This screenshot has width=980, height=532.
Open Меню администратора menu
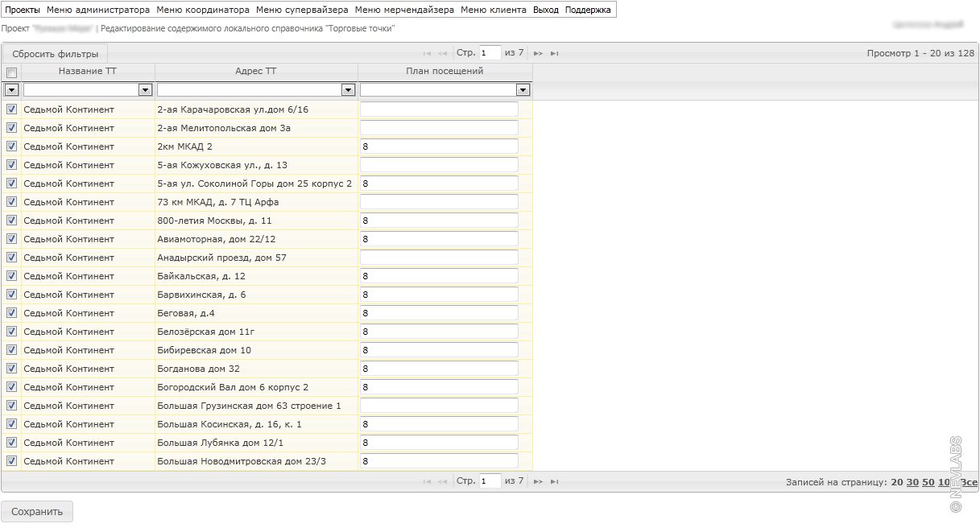click(97, 10)
